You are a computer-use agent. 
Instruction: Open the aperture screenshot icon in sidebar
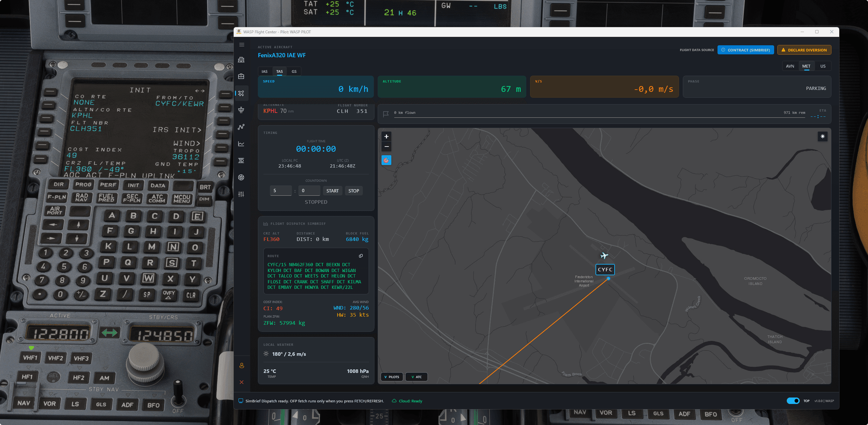[241, 178]
